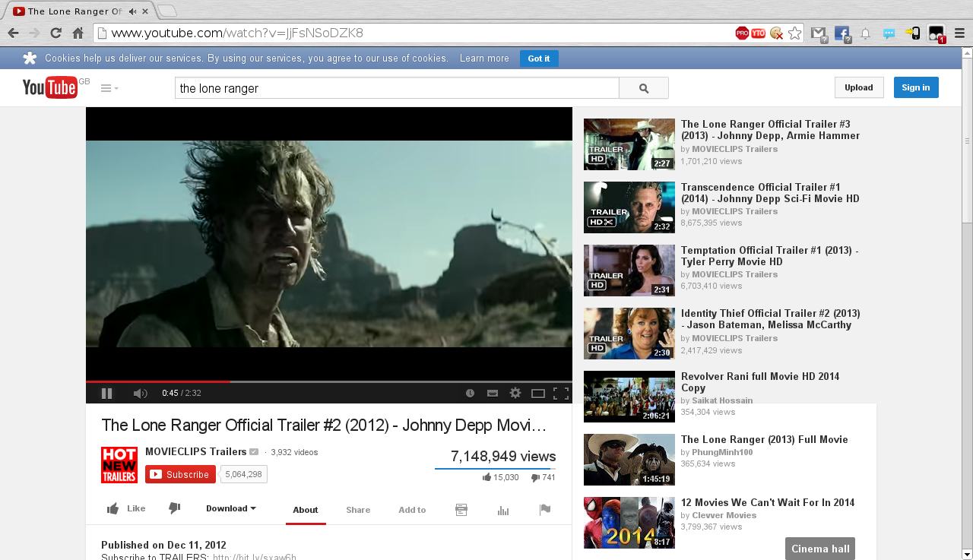The height and width of the screenshot is (560, 973).
Task: Select the Add to tab
Action: click(x=412, y=510)
